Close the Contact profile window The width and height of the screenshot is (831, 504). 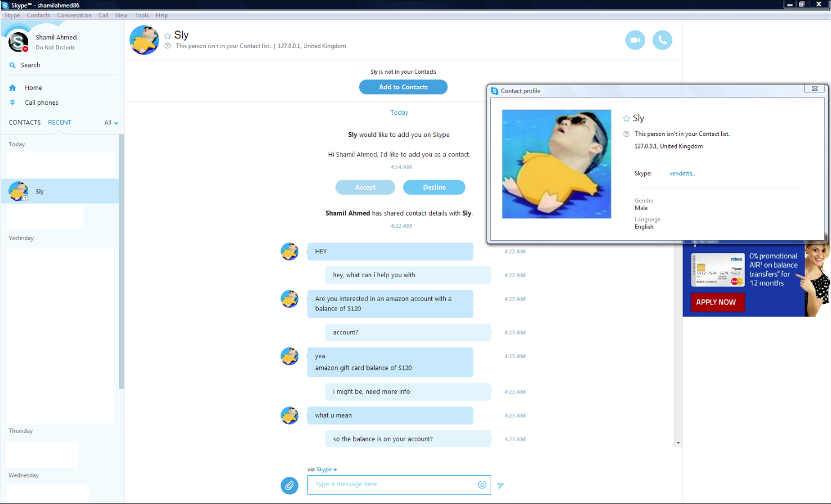pos(815,89)
